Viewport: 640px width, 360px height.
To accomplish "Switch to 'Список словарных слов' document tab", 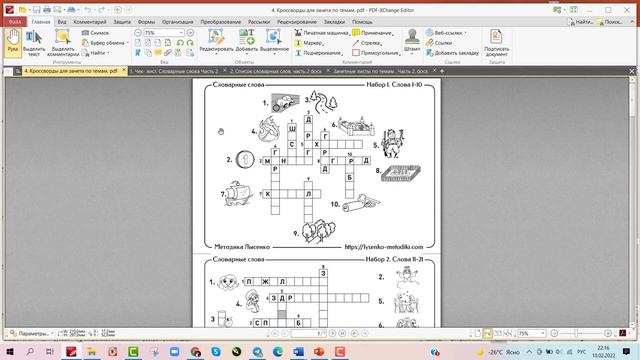I will pyautogui.click(x=276, y=71).
